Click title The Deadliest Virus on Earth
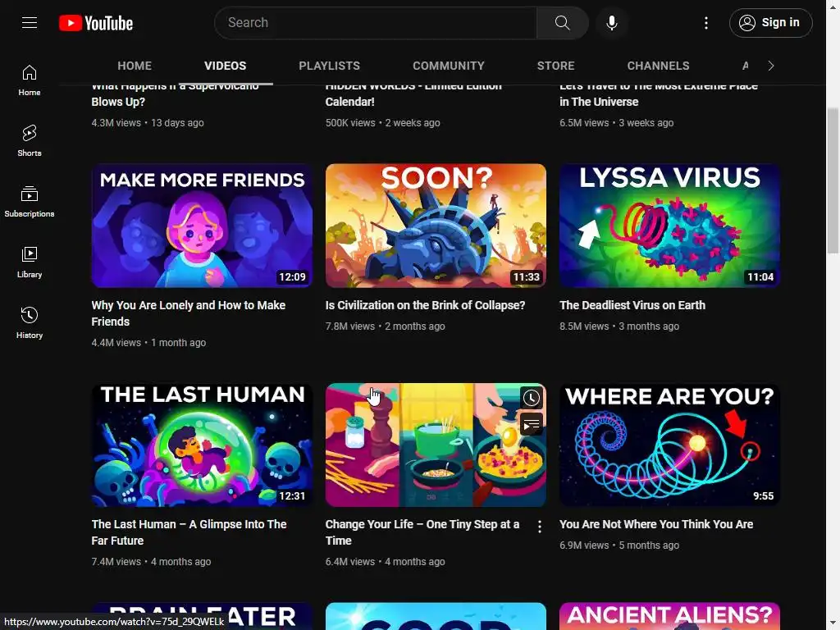This screenshot has width=840, height=630. (x=632, y=305)
